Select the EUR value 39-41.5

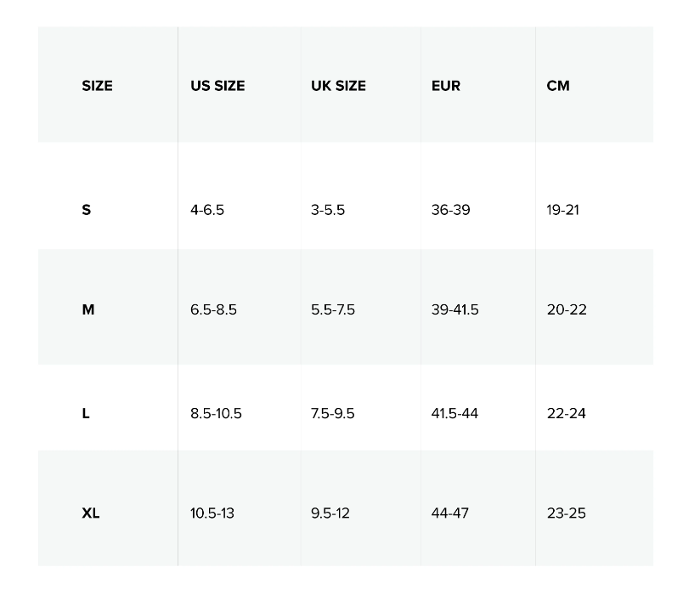(x=454, y=309)
